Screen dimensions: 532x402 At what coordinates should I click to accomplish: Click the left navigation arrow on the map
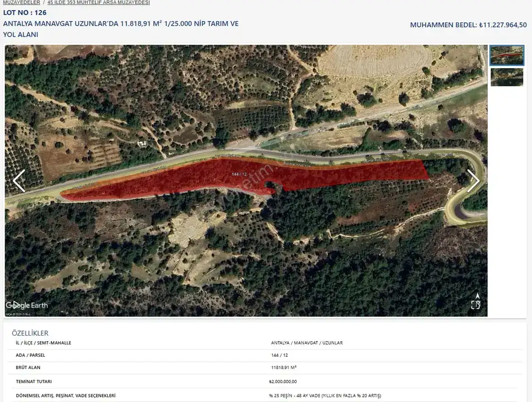click(20, 180)
